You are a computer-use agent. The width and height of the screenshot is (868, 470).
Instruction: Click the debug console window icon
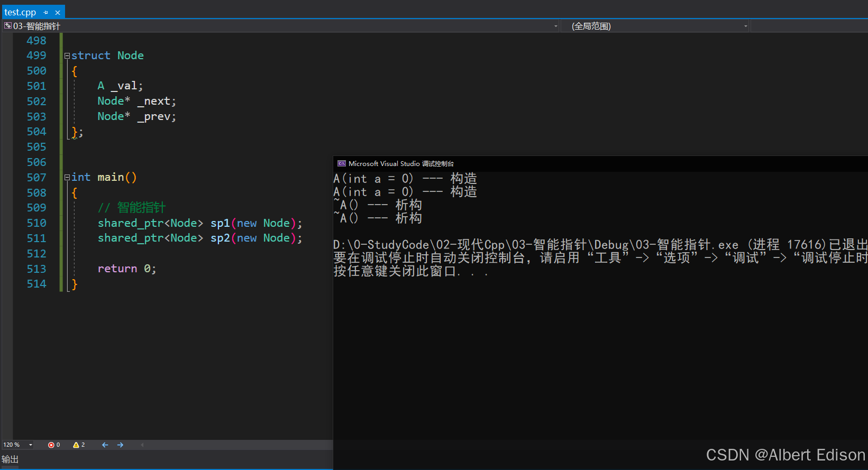342,164
